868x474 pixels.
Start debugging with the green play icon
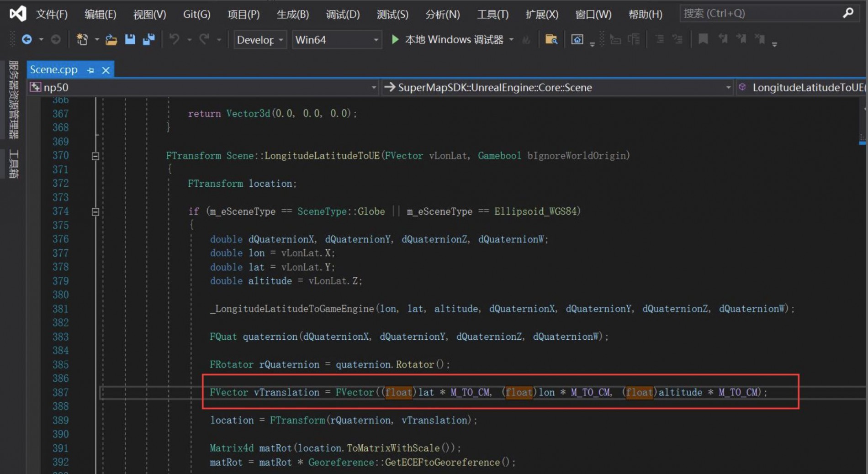(x=395, y=40)
